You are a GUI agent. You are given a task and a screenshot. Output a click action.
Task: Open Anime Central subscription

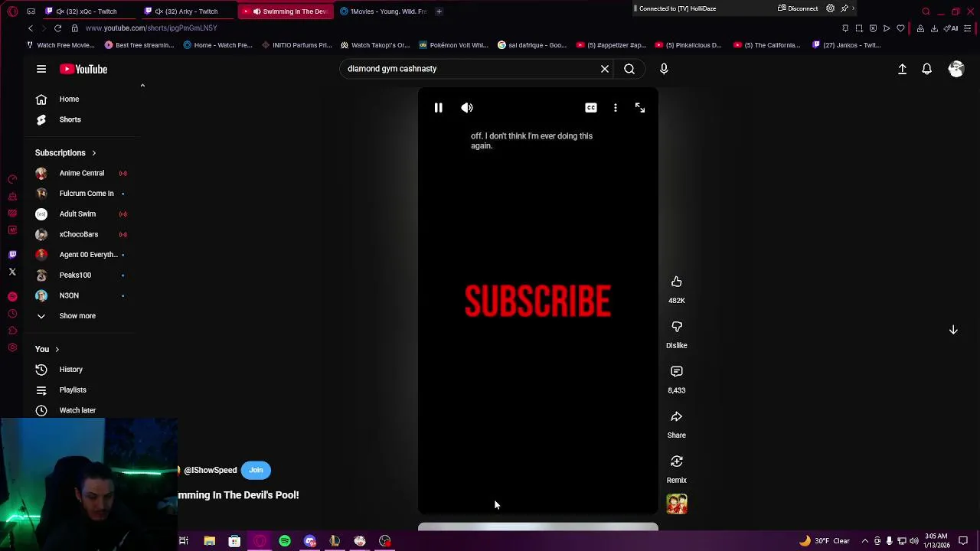click(81, 173)
